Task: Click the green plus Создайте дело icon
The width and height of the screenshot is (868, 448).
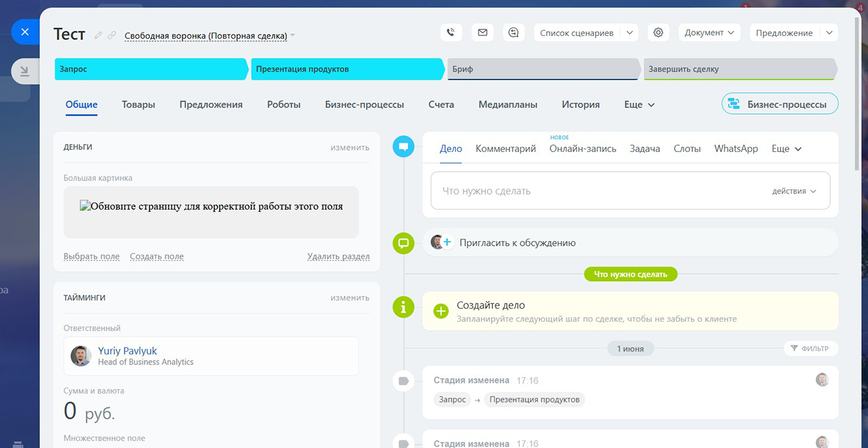Action: coord(441,311)
